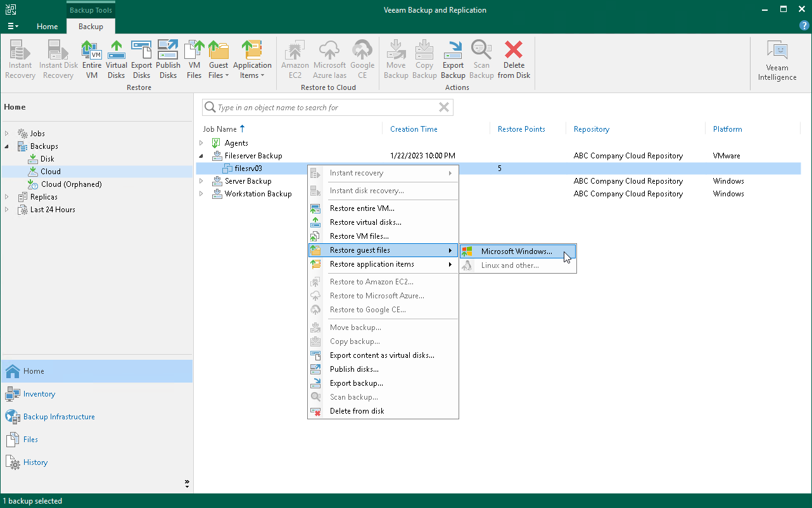Open the Backup Infrastructure view

(96, 417)
